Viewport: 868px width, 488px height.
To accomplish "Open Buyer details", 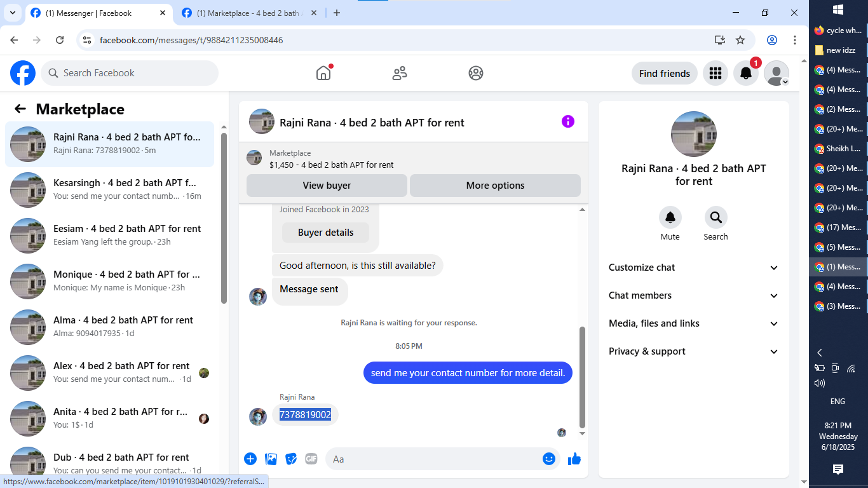I will click(325, 233).
